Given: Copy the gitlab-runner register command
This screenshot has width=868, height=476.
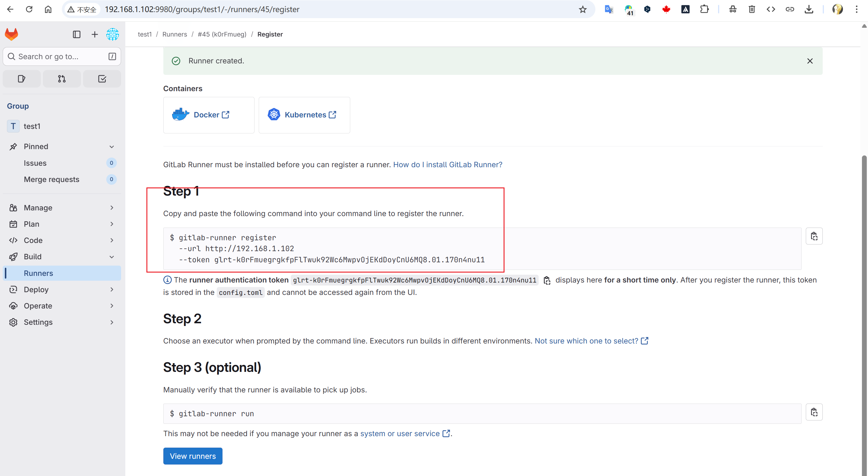Looking at the screenshot, I should pyautogui.click(x=814, y=236).
